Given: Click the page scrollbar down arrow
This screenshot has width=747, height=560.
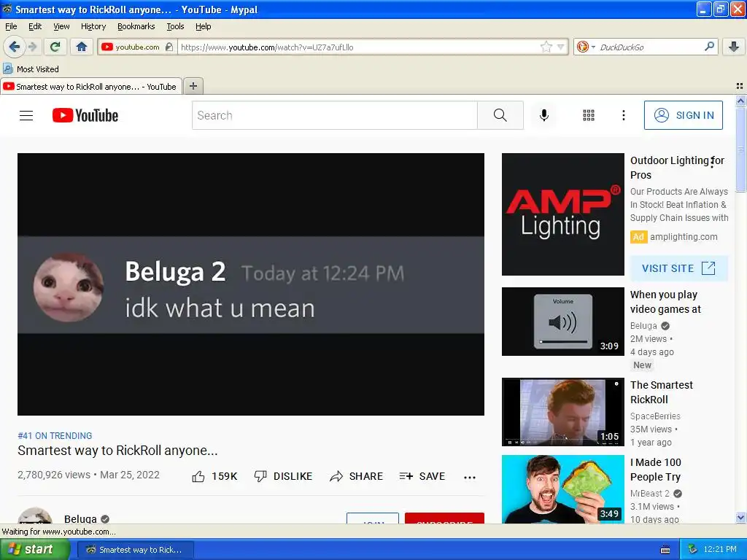Looking at the screenshot, I should pyautogui.click(x=740, y=518).
